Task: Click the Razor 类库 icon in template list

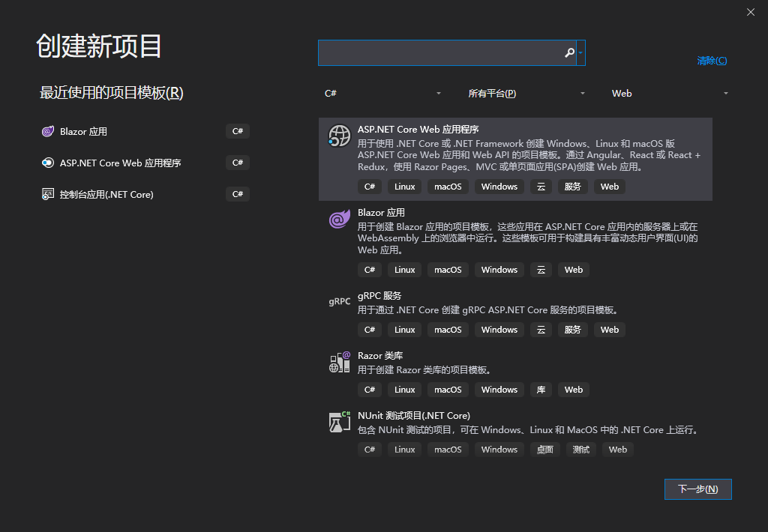Action: click(340, 362)
